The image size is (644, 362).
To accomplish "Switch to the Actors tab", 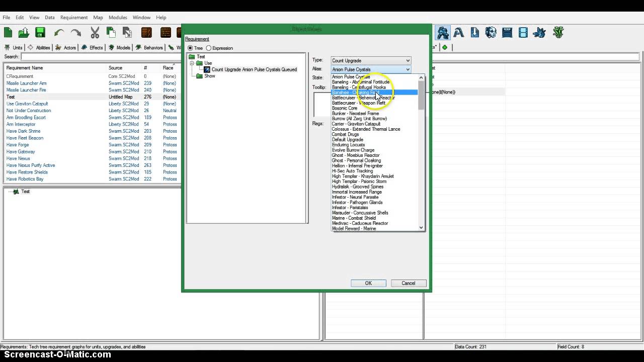I will [65, 48].
